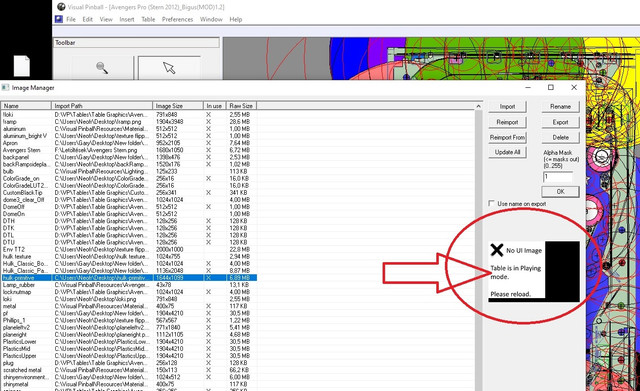Click the image list scroll up arrow
The image size is (640, 391).
tap(478, 106)
